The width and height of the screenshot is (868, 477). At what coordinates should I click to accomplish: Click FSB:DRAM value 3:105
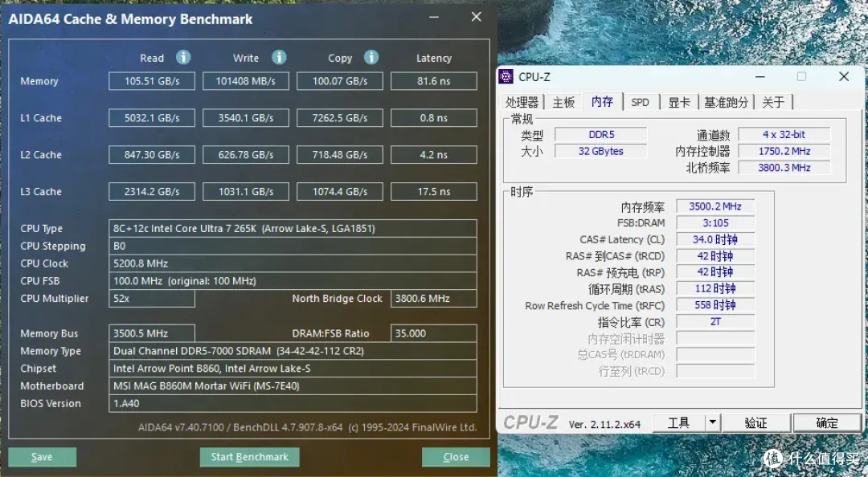coord(715,223)
